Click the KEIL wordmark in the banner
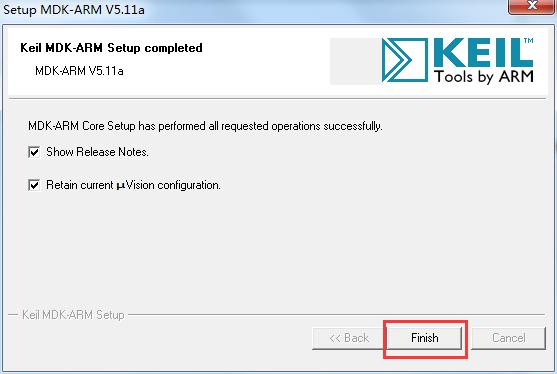Screen dimensions: 557x374 pyautogui.click(x=483, y=53)
